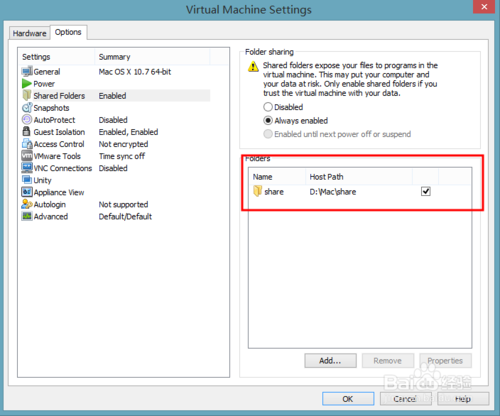
Task: Click the 'Not encrypted' summary text
Action: pos(123,144)
